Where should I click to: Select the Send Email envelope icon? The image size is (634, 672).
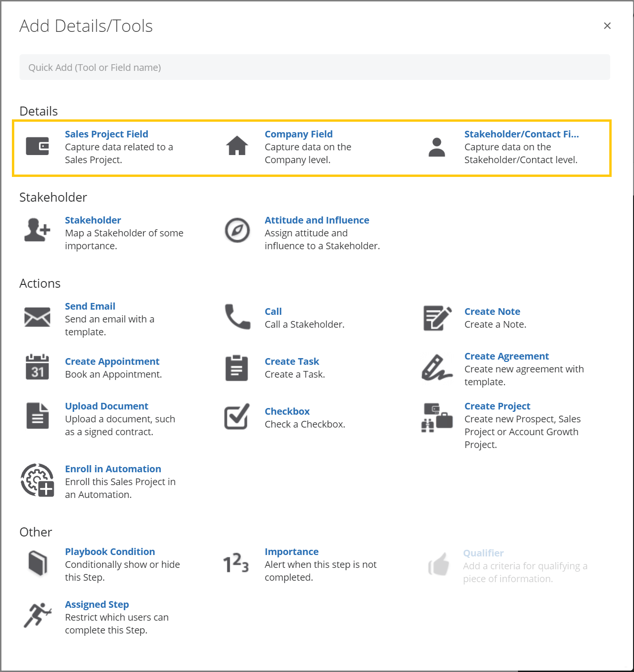click(x=37, y=317)
